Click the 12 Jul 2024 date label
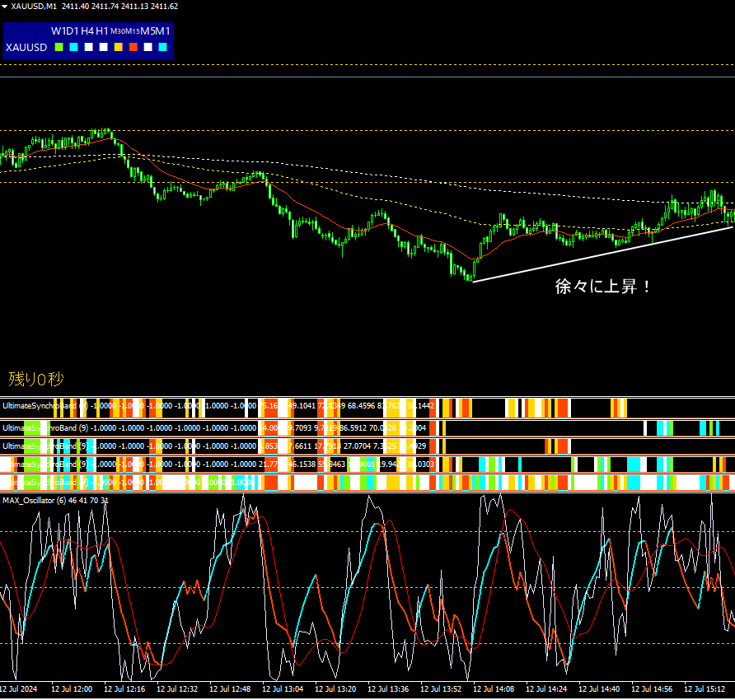The width and height of the screenshot is (735, 700). 18,689
